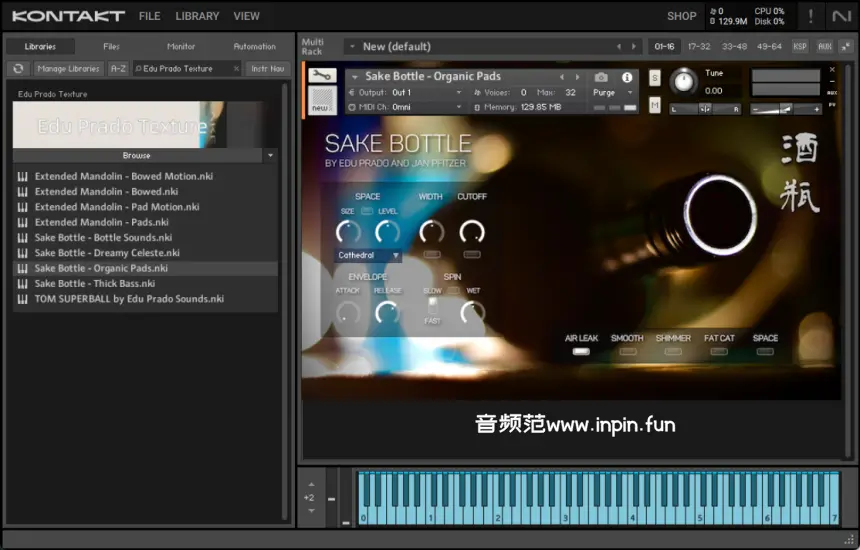The width and height of the screenshot is (860, 550).
Task: Click the KSP multi-script button
Action: 800,46
